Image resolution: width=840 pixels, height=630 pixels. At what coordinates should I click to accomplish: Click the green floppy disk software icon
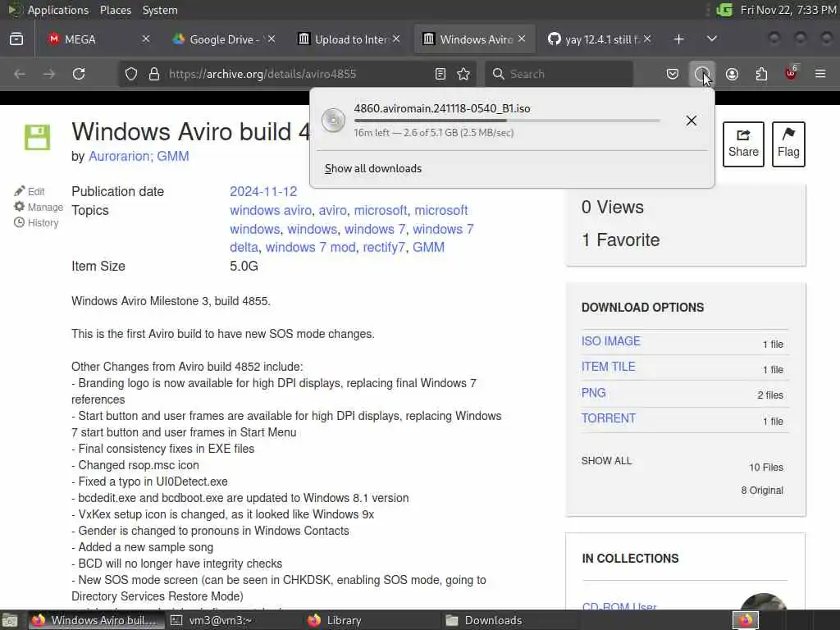(x=38, y=138)
